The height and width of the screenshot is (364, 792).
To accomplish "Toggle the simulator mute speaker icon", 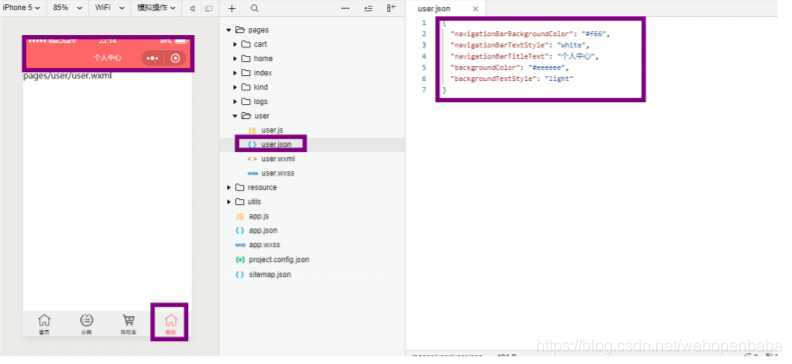I will click(192, 9).
